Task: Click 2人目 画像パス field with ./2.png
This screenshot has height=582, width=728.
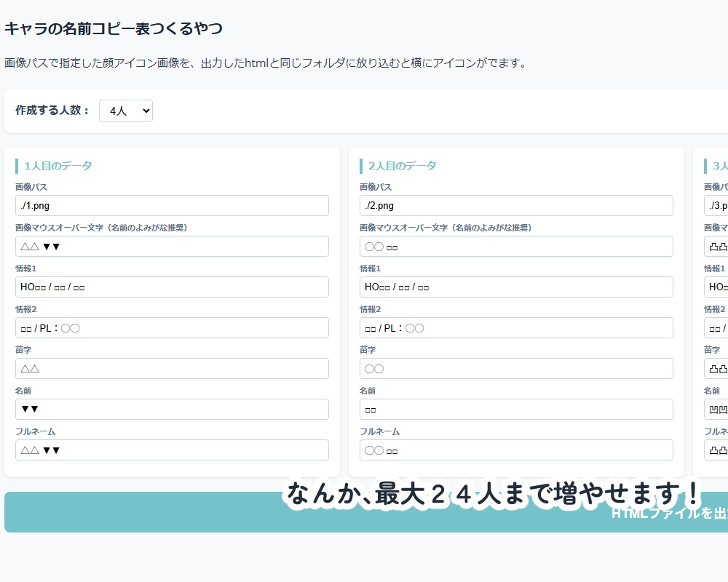Action: click(x=516, y=206)
